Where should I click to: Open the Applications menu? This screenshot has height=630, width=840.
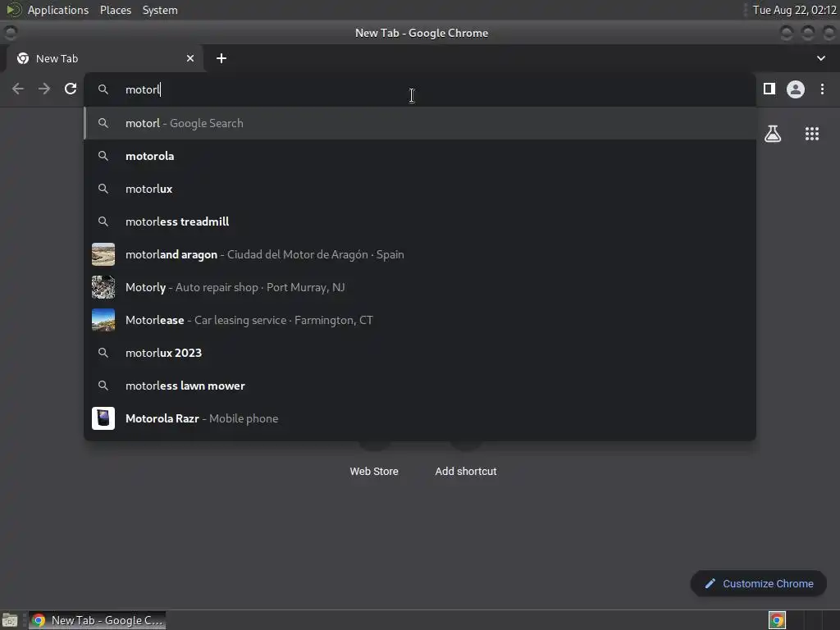click(x=58, y=10)
